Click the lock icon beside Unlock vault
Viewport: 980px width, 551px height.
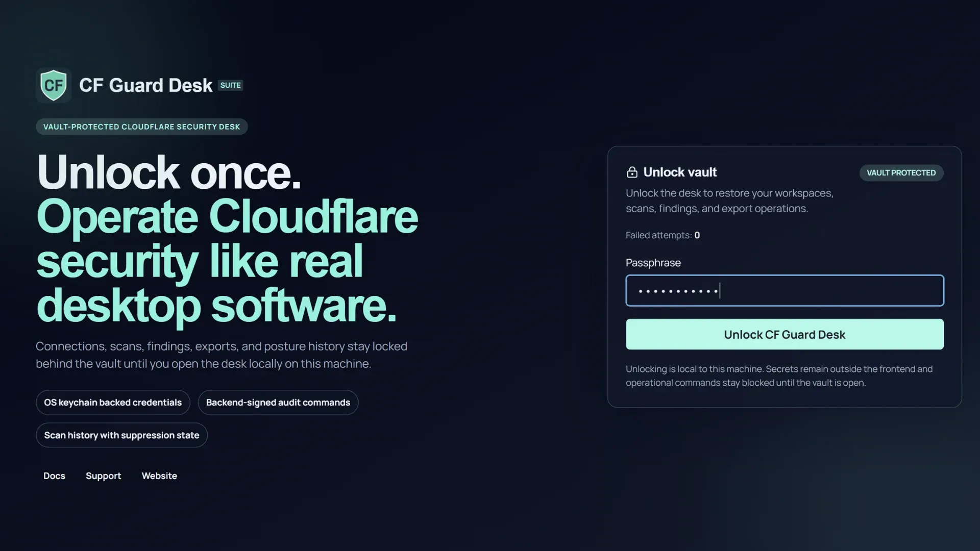(632, 172)
